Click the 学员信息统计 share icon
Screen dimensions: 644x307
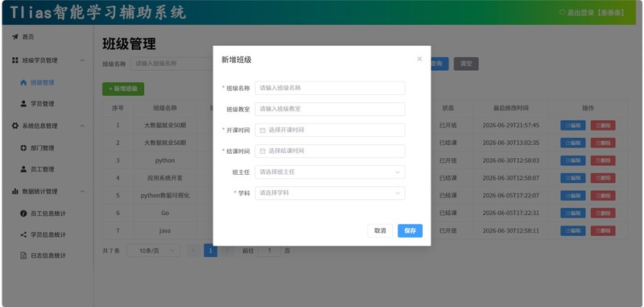[x=24, y=234]
